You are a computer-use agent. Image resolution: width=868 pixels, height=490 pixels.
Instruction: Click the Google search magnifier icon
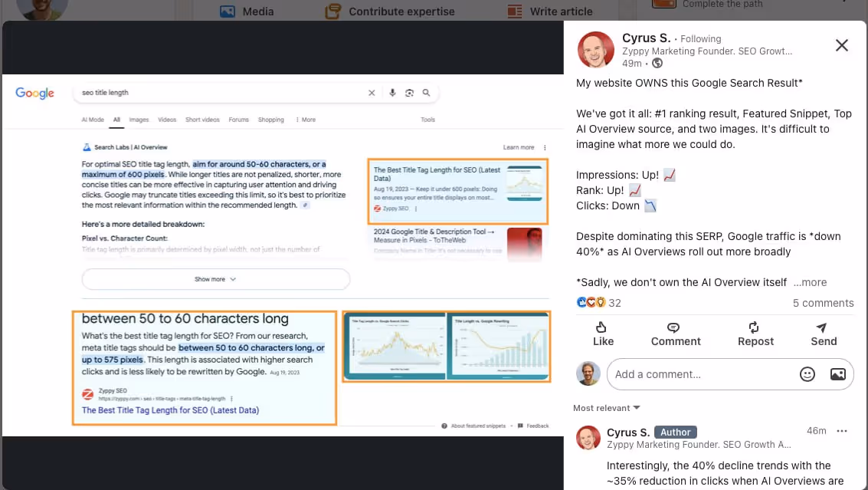(426, 93)
